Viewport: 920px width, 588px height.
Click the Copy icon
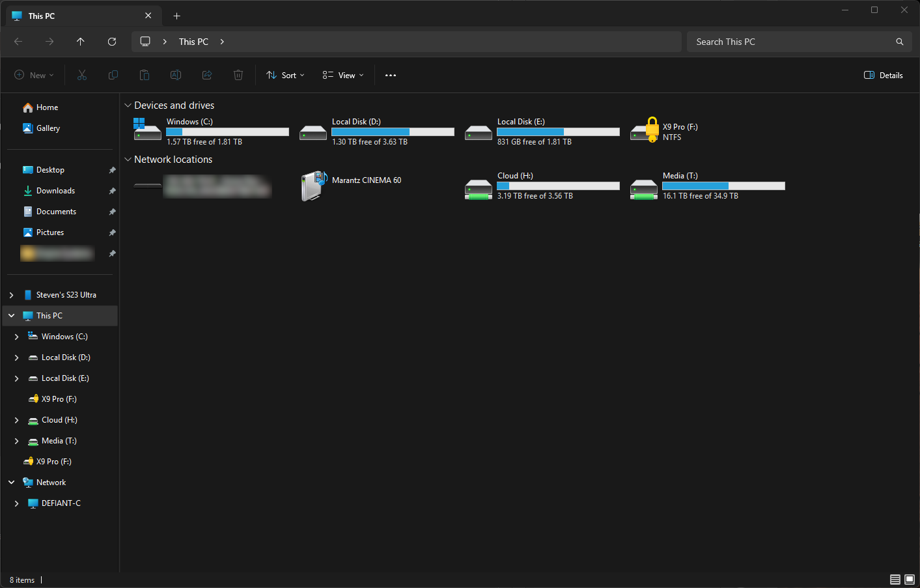[113, 75]
